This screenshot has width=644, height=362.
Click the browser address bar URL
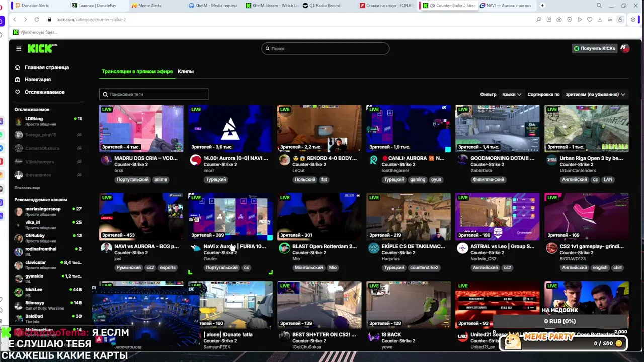tap(92, 19)
